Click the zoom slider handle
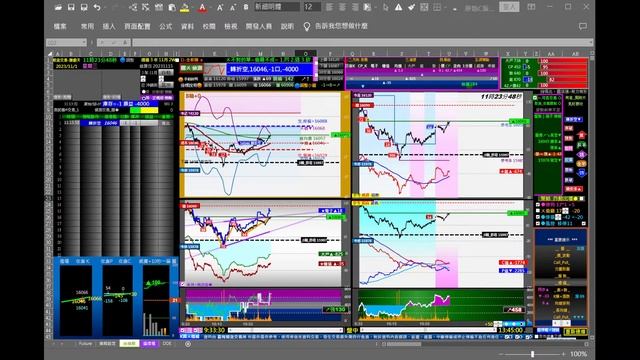The width and height of the screenshot is (640, 360). pyautogui.click(x=532, y=354)
